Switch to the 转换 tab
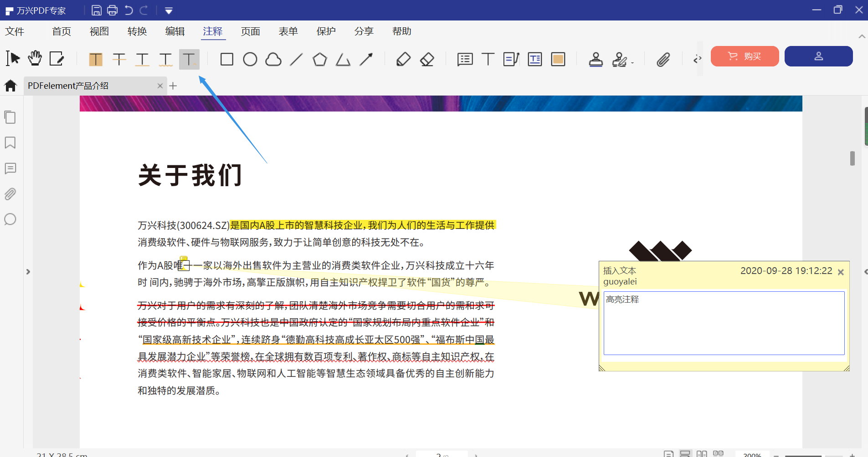The height and width of the screenshot is (457, 868). (137, 31)
